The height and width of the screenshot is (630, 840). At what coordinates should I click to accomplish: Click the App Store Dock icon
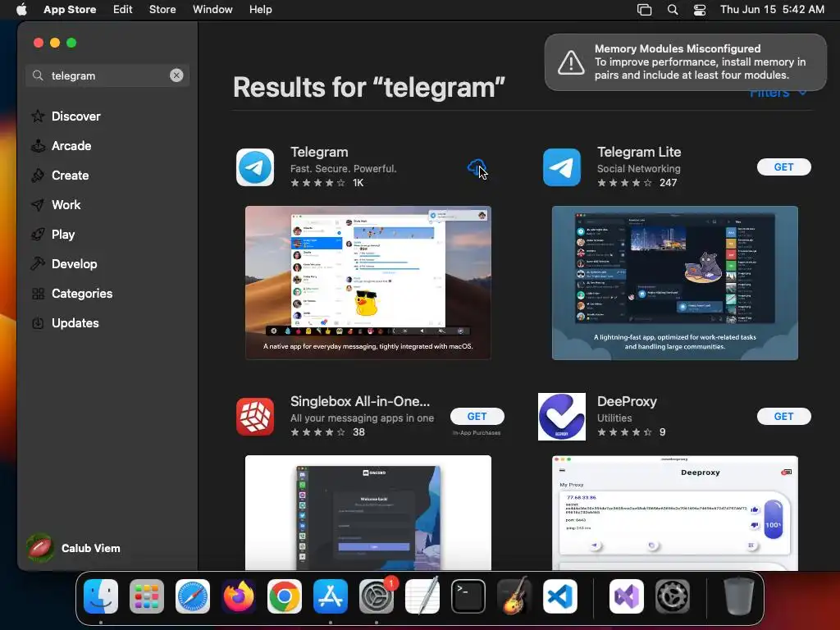pos(331,596)
